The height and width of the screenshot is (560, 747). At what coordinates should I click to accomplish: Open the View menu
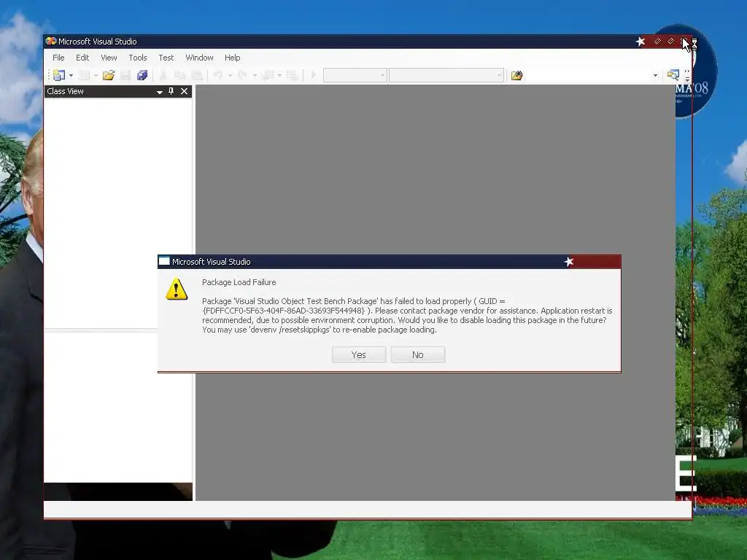109,58
